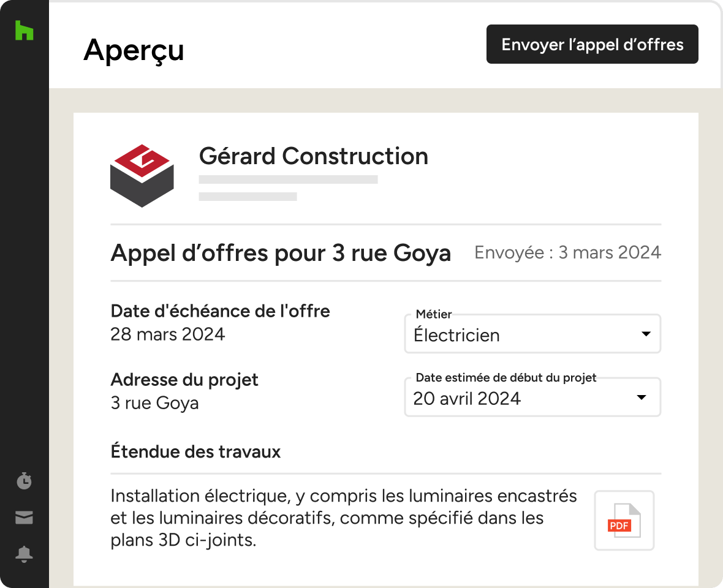Click the Installation électrique description text
This screenshot has width=723, height=588.
coord(344,518)
